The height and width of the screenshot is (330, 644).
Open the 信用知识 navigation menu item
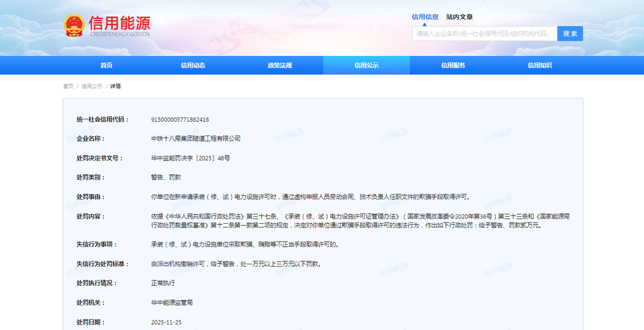[540, 65]
